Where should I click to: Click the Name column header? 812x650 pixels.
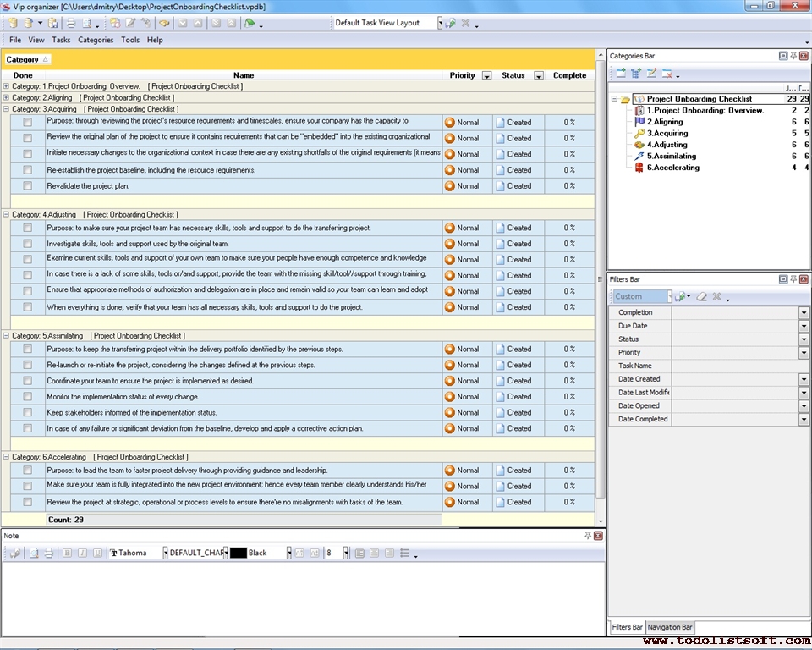244,75
